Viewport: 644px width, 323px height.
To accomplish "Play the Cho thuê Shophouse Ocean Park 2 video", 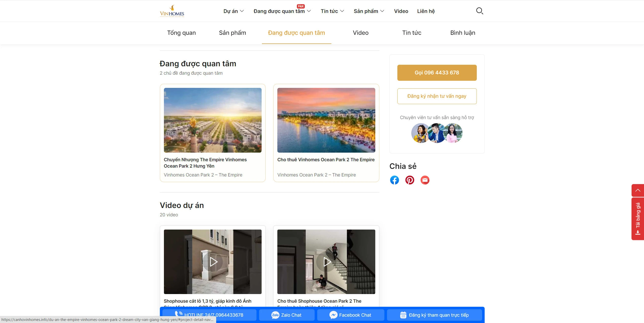I will pyautogui.click(x=326, y=262).
